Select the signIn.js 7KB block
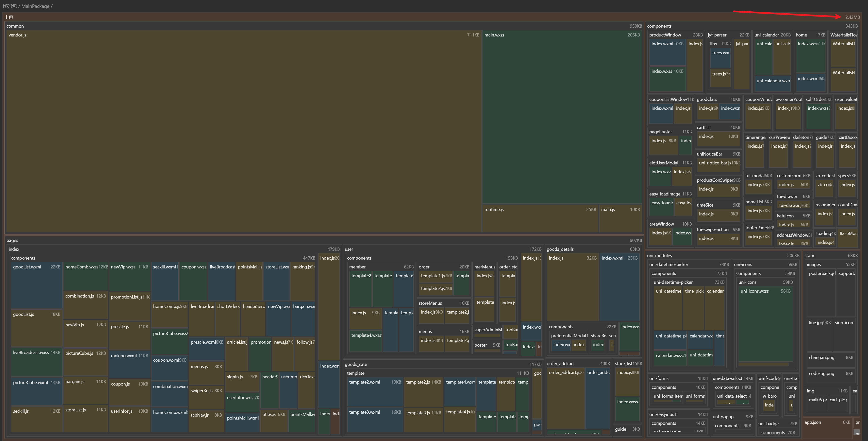Image resolution: width=868 pixels, height=441 pixels. pos(242,382)
